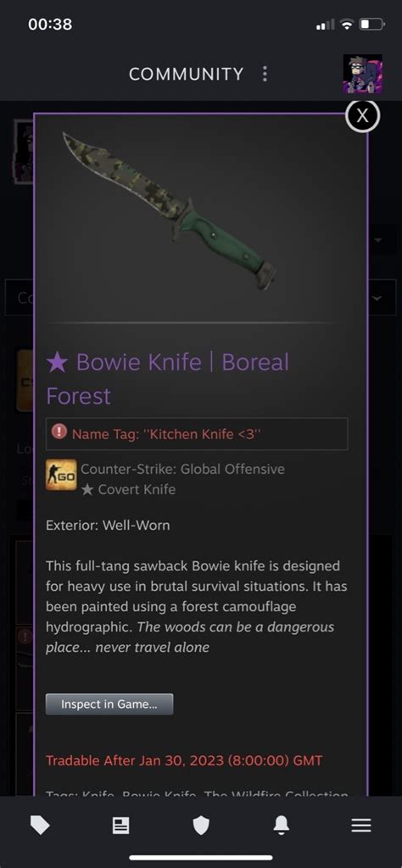Tap the Bowie Knife Boreal Forest title

click(x=167, y=379)
